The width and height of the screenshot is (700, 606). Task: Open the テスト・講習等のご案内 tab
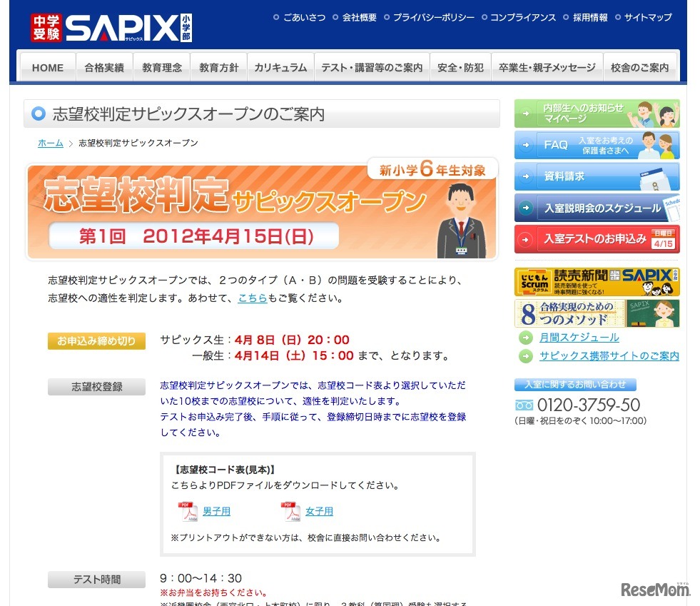[372, 67]
